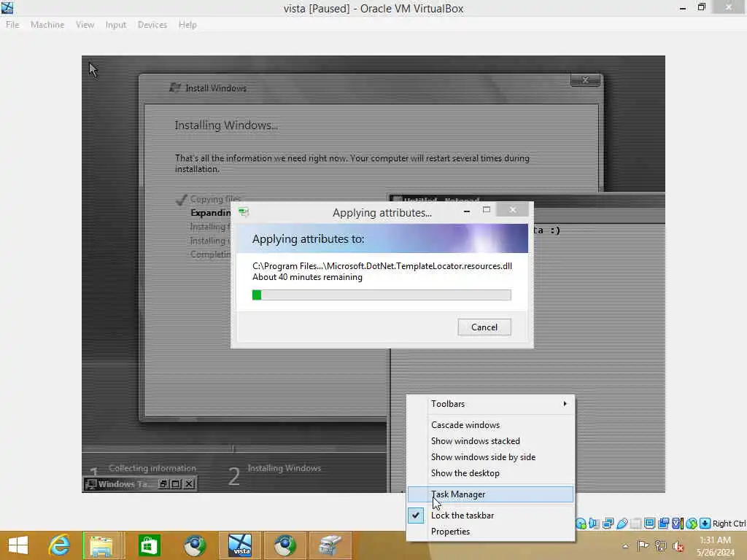Screen dimensions: 747x560
Task: Expand the Toolbars submenu arrow
Action: click(565, 404)
